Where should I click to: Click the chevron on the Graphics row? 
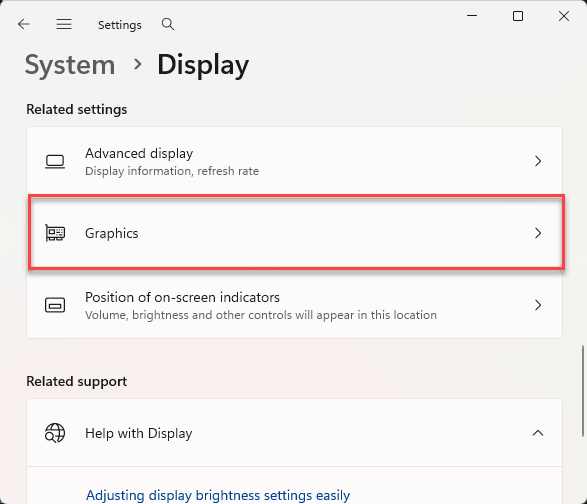tap(538, 233)
